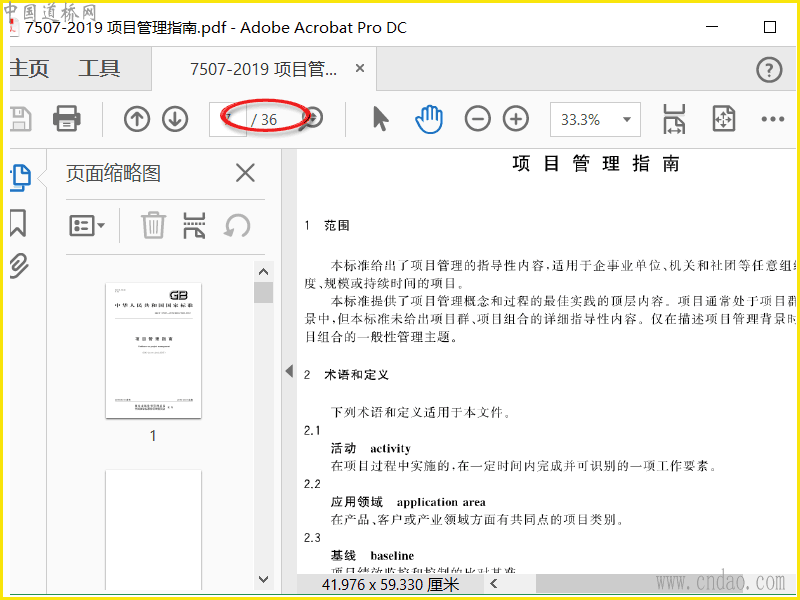Image resolution: width=800 pixels, height=600 pixels.
Task: Close the 7507-2019 document tab
Action: tap(360, 68)
